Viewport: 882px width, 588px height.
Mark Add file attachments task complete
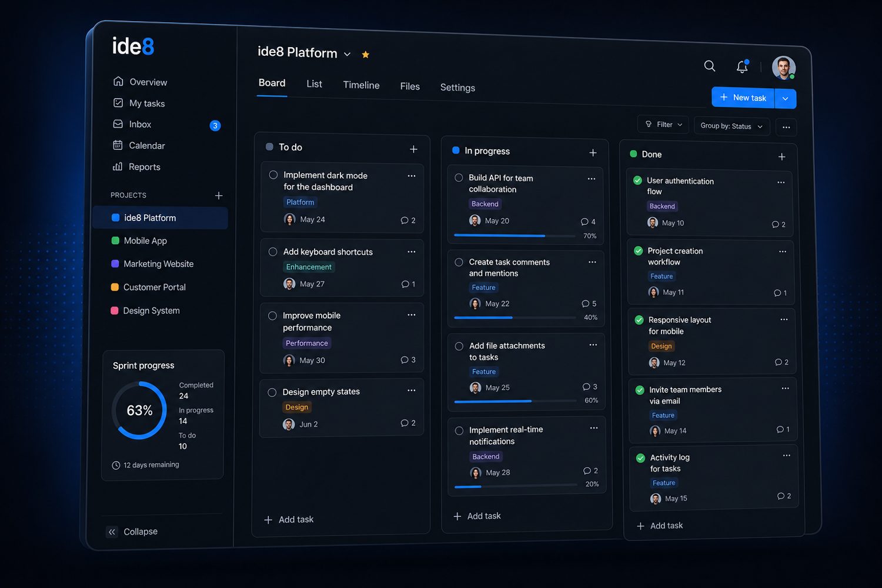(x=459, y=346)
